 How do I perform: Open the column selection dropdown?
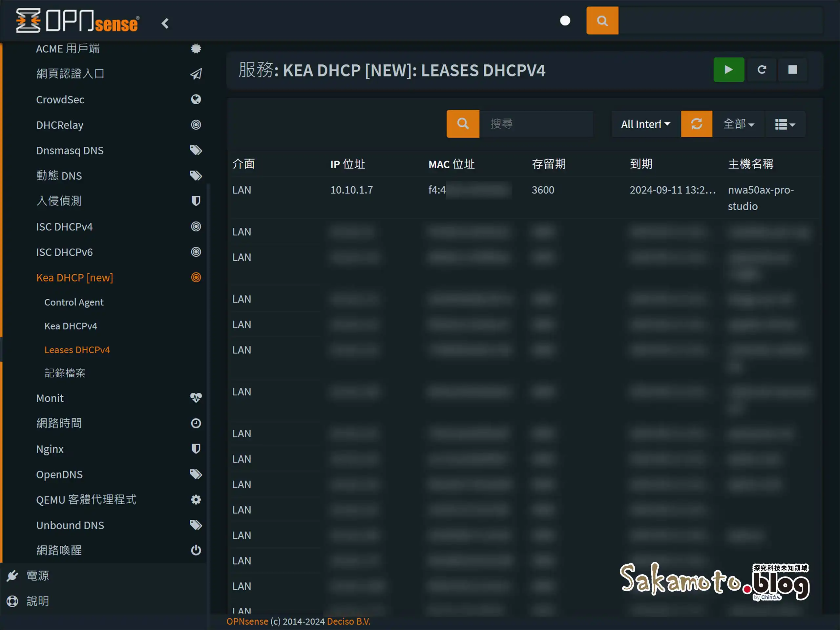click(x=785, y=124)
